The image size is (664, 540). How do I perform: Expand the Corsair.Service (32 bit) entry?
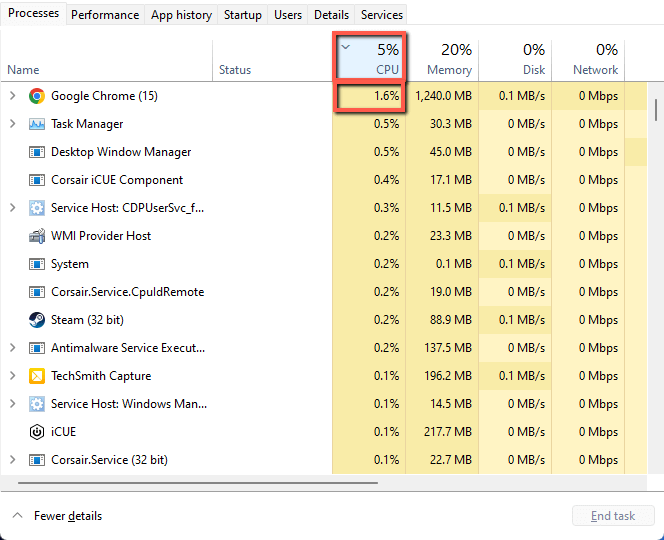click(x=13, y=460)
